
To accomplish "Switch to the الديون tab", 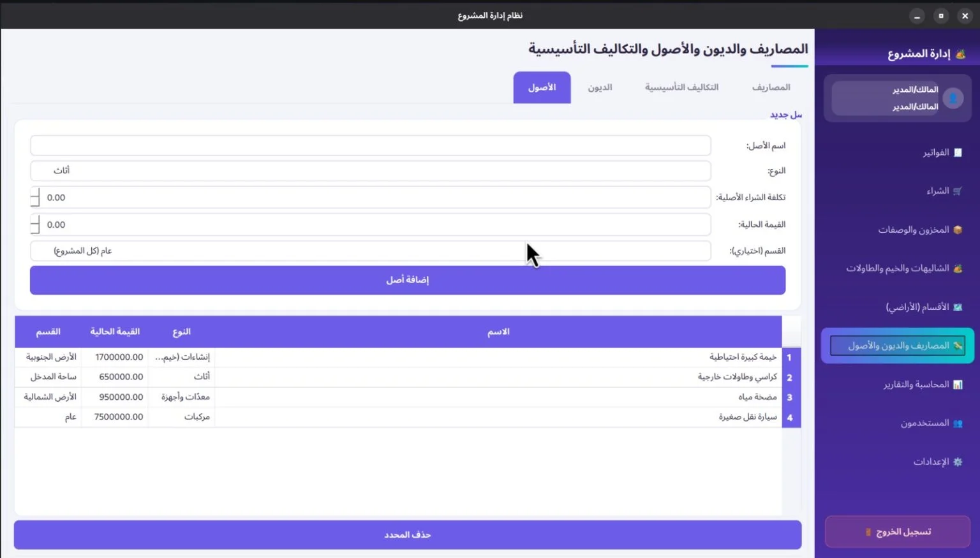I will [600, 87].
